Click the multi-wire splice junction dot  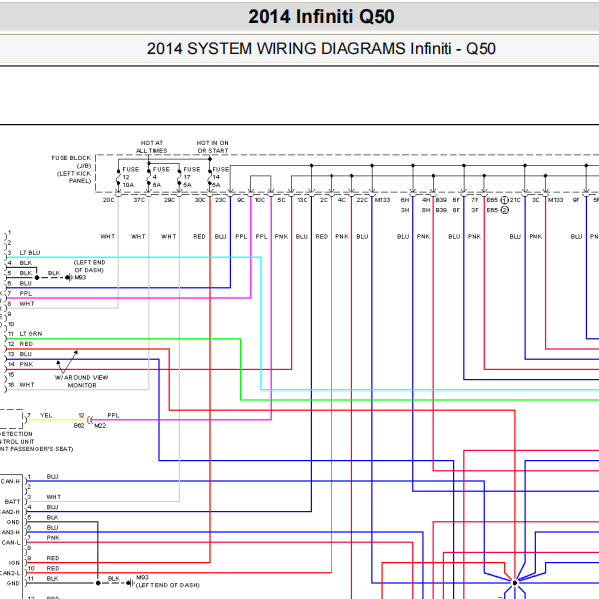(515, 583)
